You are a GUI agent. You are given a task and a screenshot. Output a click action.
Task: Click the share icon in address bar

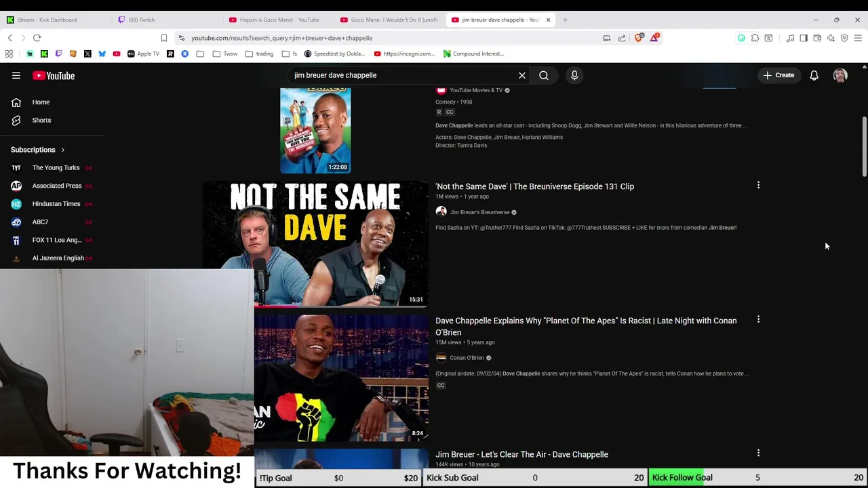click(622, 38)
